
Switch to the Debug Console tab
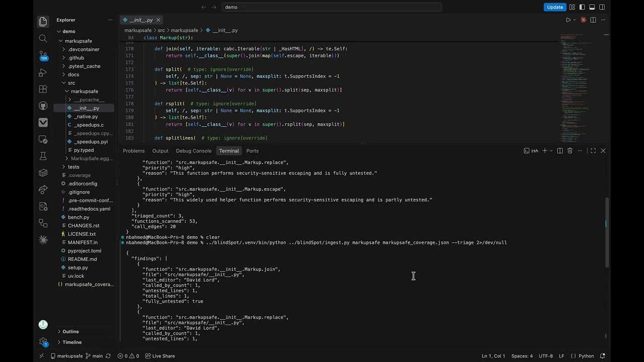click(x=194, y=151)
